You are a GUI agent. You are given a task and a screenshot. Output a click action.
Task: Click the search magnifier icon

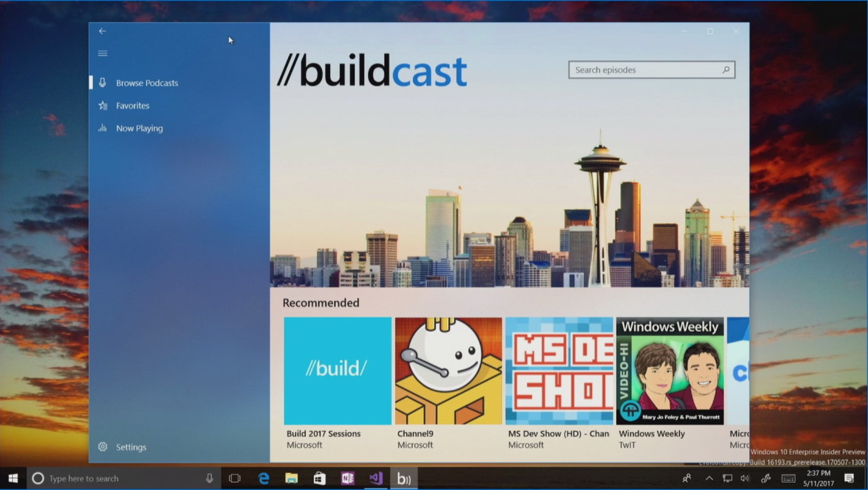(726, 70)
